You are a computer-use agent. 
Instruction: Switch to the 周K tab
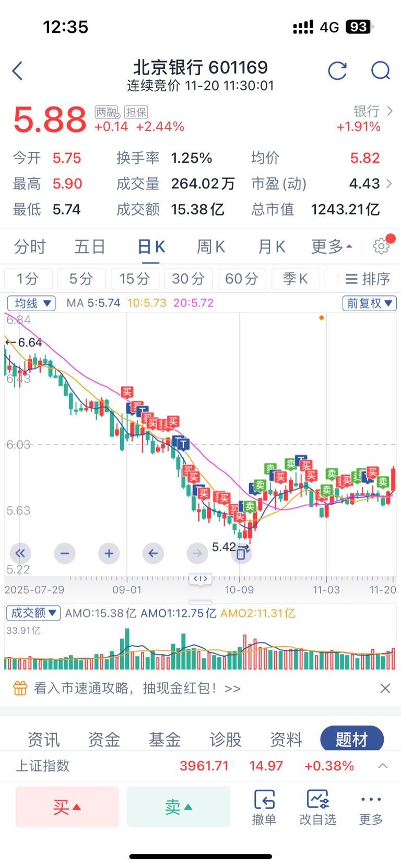[210, 246]
